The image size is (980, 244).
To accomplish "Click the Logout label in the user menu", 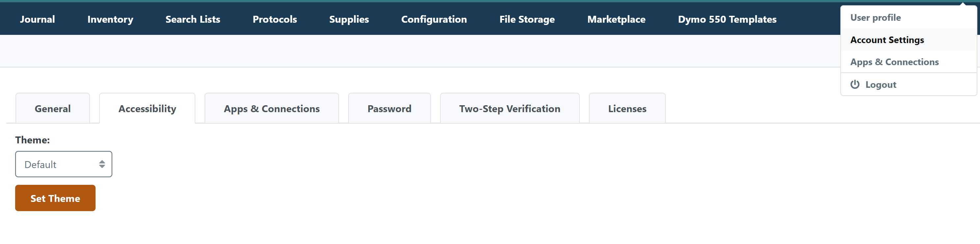I will point(881,85).
